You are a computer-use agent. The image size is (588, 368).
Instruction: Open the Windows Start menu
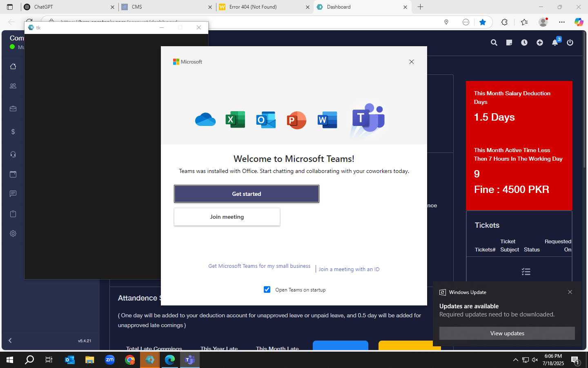10,360
